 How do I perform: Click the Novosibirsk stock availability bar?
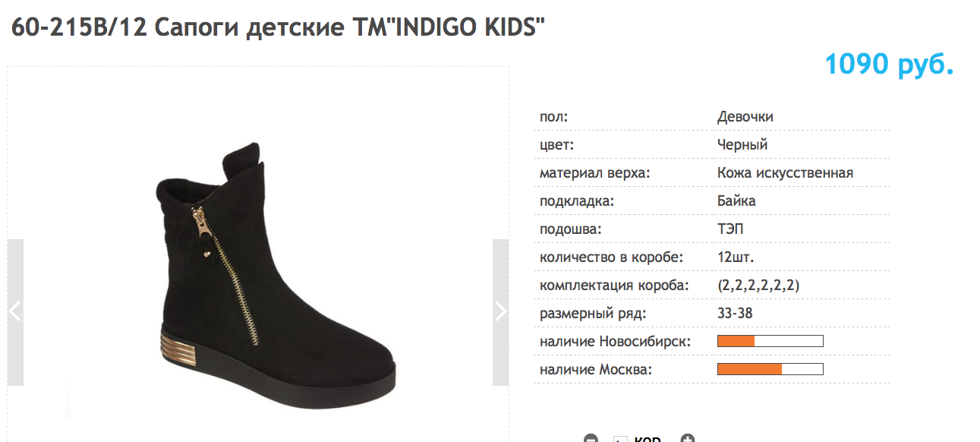pyautogui.click(x=770, y=341)
